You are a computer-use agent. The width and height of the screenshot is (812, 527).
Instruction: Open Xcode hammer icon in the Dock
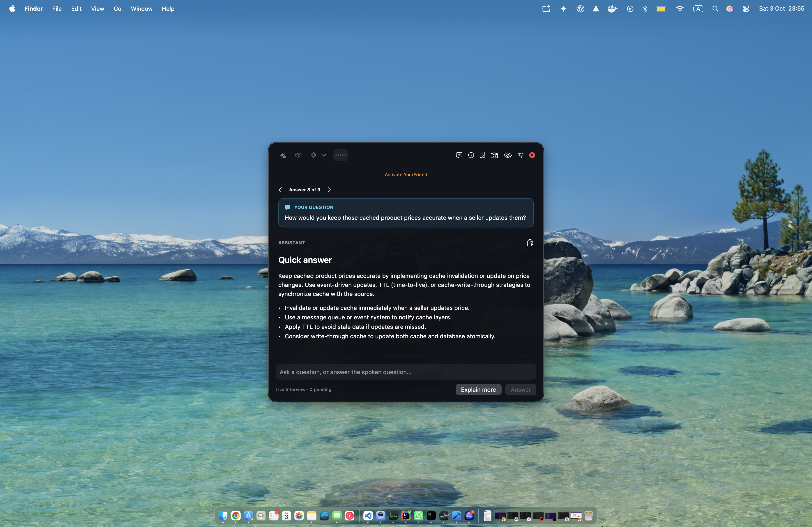tap(456, 516)
